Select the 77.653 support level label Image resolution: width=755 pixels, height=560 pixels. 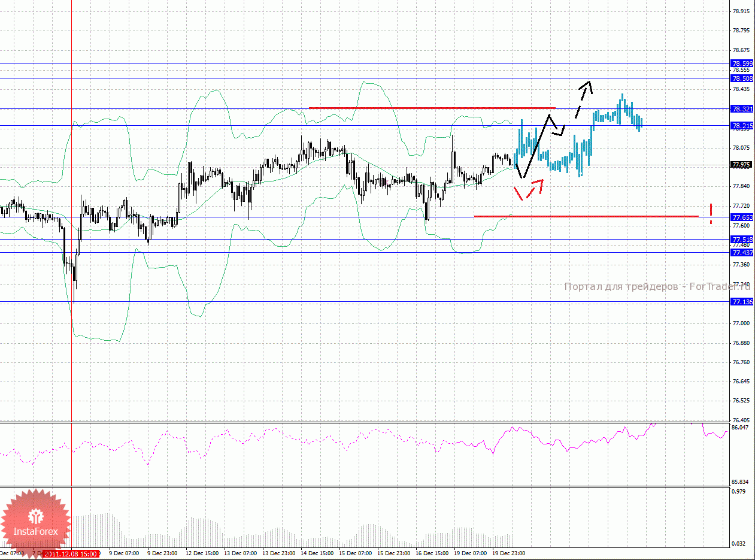click(x=742, y=217)
